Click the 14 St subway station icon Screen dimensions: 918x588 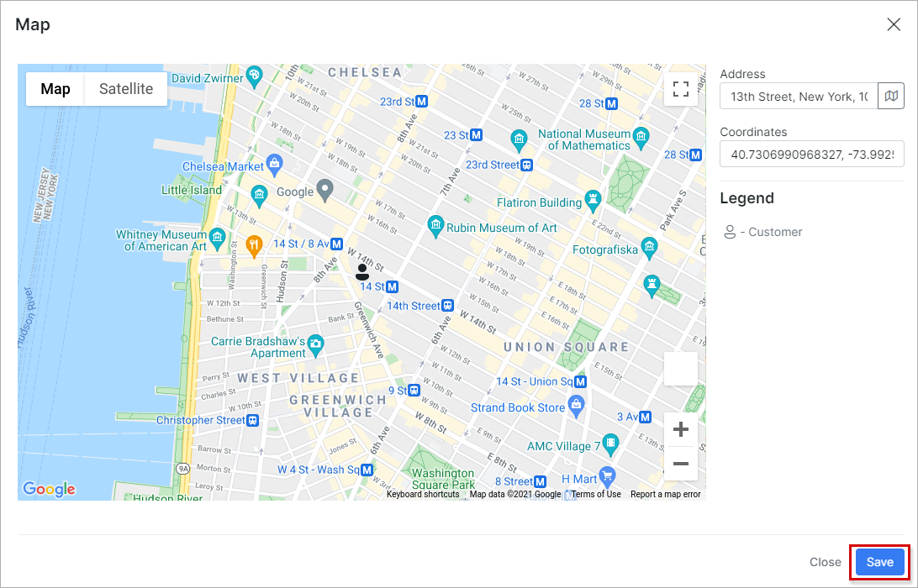393,286
